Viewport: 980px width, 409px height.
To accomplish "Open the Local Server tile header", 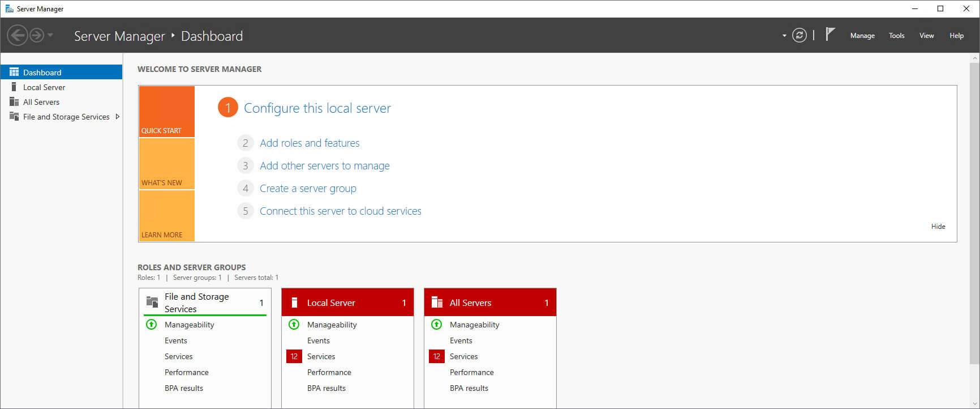I will point(347,303).
